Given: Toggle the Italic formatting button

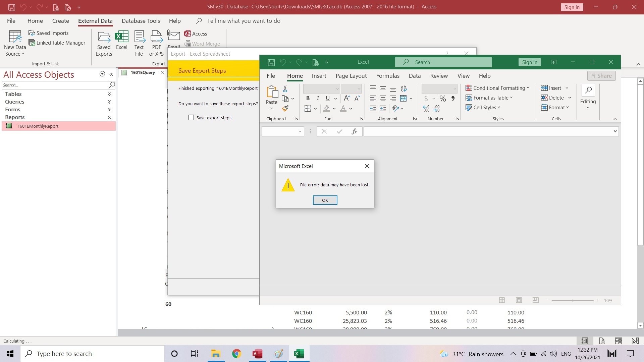Looking at the screenshot, I should pyautogui.click(x=318, y=98).
